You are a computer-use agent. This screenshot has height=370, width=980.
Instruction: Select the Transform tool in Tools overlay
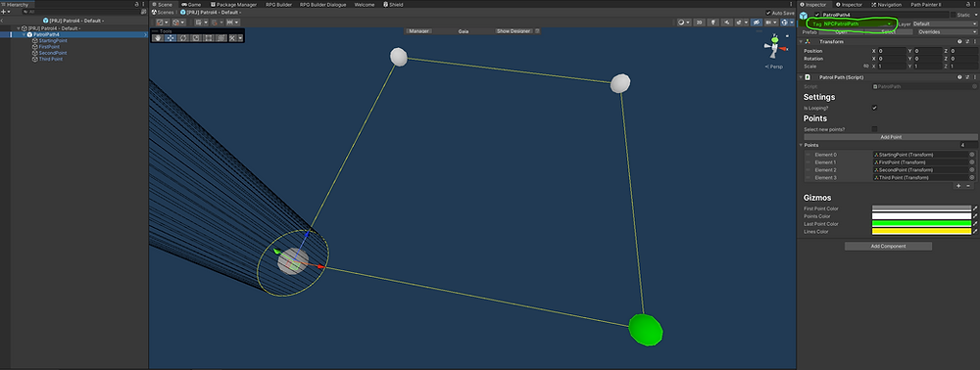(220, 37)
